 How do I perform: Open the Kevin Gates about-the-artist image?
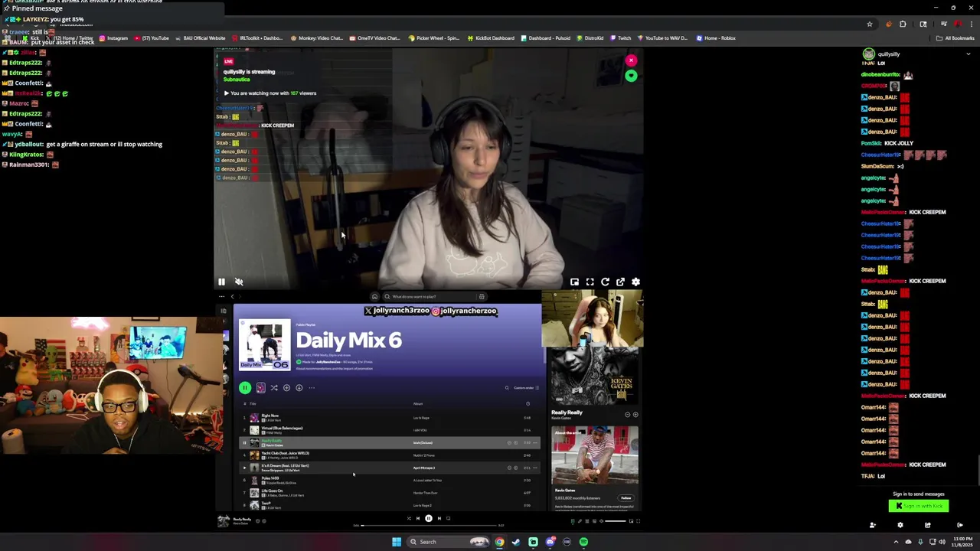coord(595,456)
